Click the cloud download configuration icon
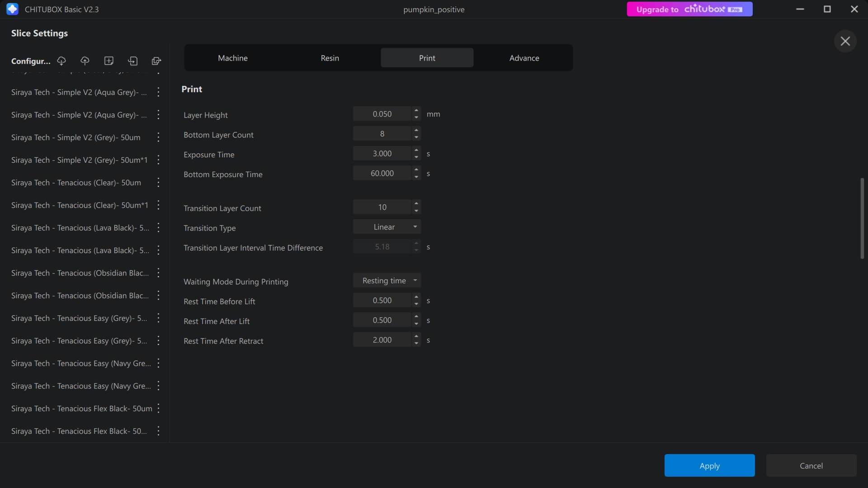868x488 pixels. point(61,61)
